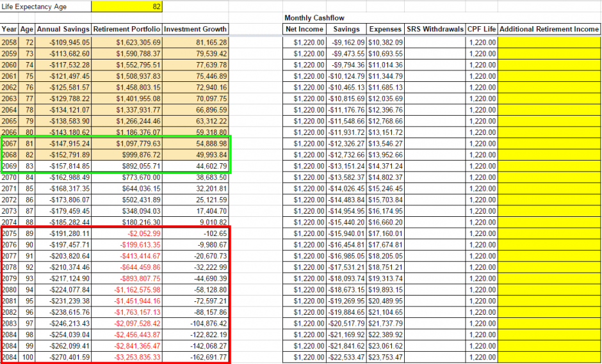Select the Year column header
Image resolution: width=602 pixels, height=364 pixels.
(9, 29)
